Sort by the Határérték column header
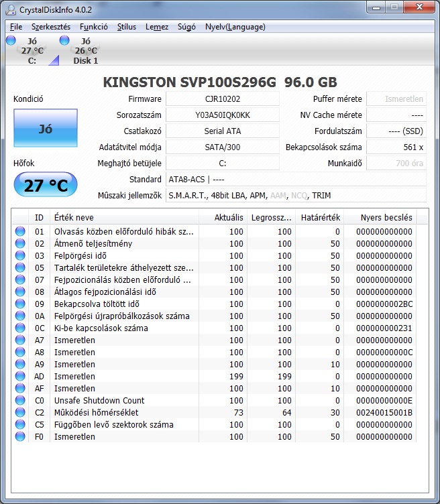 (x=320, y=217)
